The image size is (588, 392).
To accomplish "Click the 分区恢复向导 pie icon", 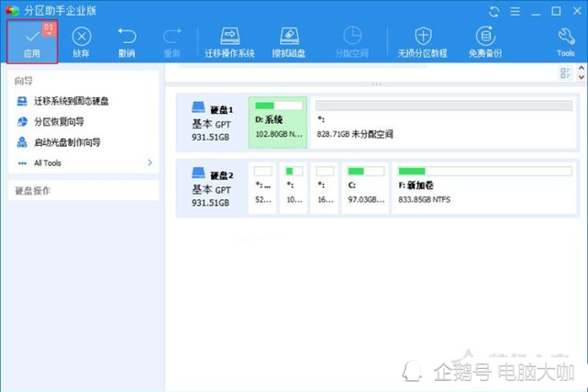I will point(22,121).
